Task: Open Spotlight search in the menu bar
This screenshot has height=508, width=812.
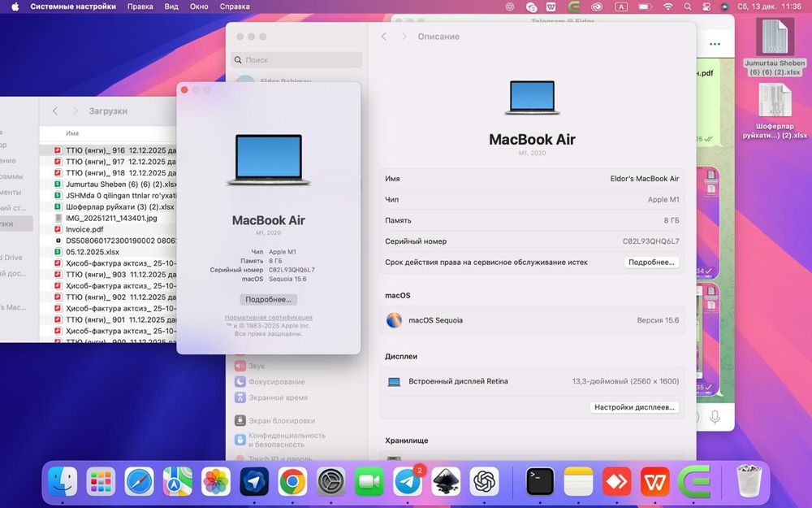Action: (687, 7)
